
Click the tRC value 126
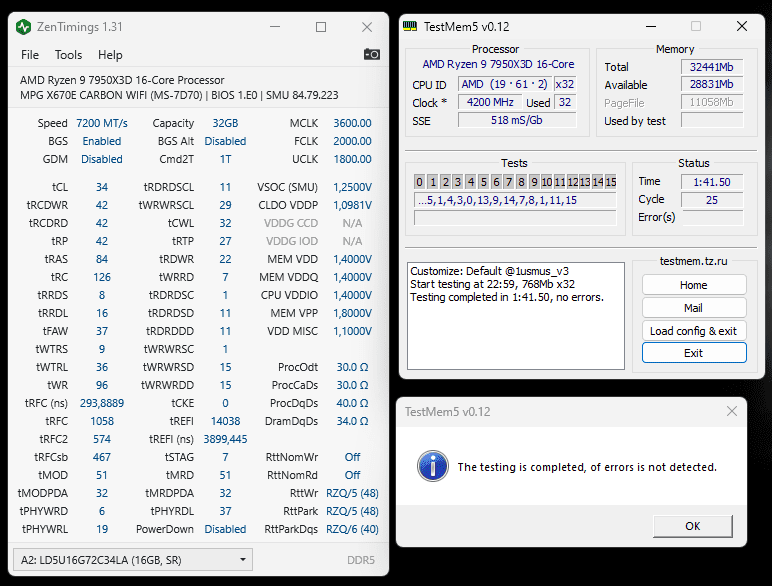pos(102,277)
